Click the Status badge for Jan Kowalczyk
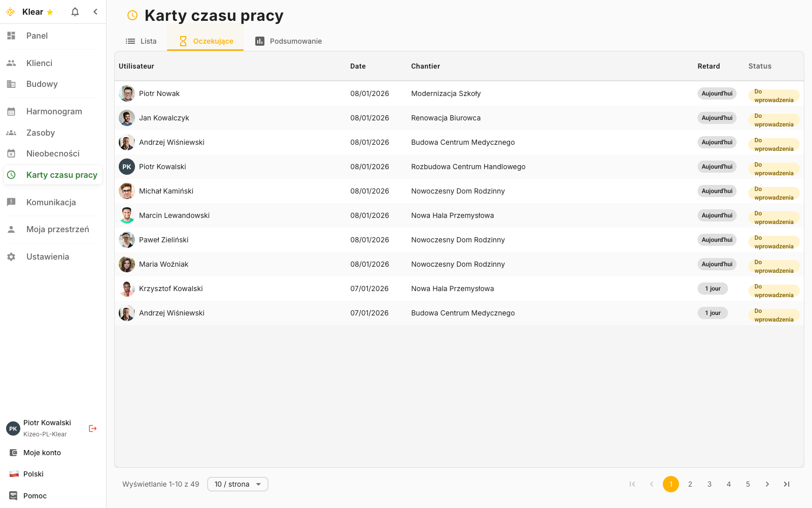 coord(773,120)
